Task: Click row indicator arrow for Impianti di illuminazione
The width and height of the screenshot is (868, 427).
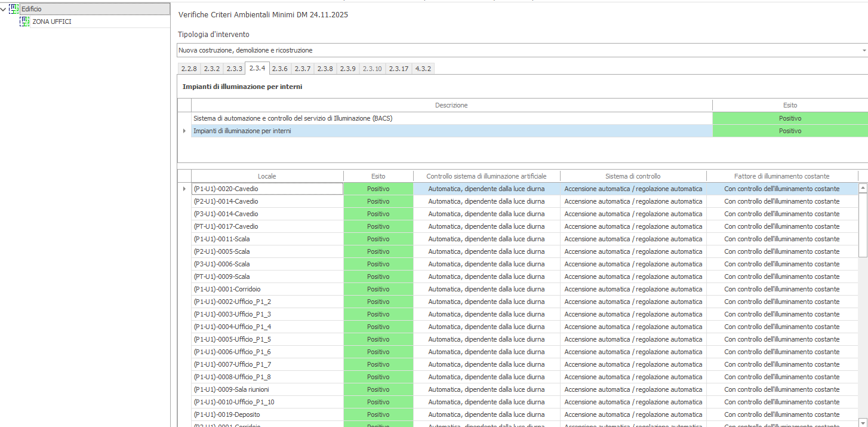Action: click(184, 131)
